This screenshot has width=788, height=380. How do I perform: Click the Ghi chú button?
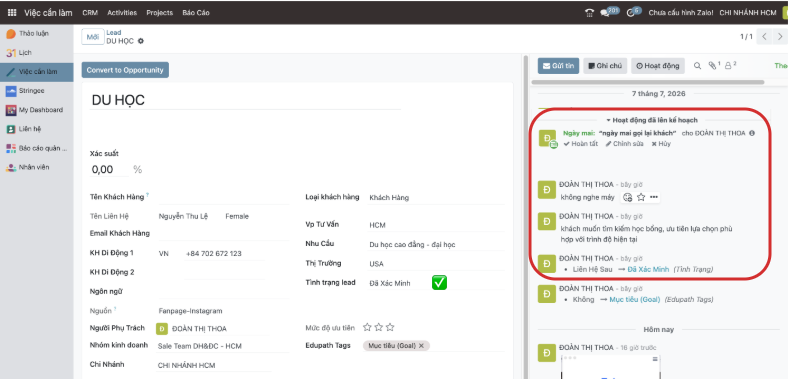(x=605, y=66)
